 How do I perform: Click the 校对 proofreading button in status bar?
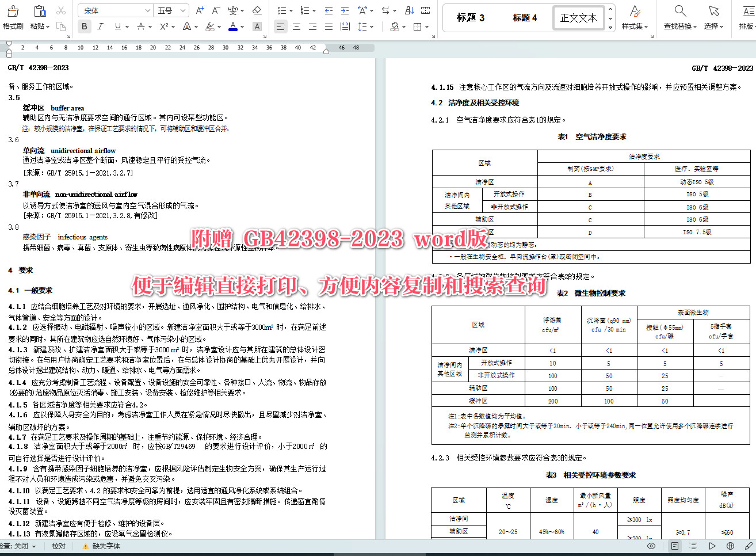[x=58, y=546]
